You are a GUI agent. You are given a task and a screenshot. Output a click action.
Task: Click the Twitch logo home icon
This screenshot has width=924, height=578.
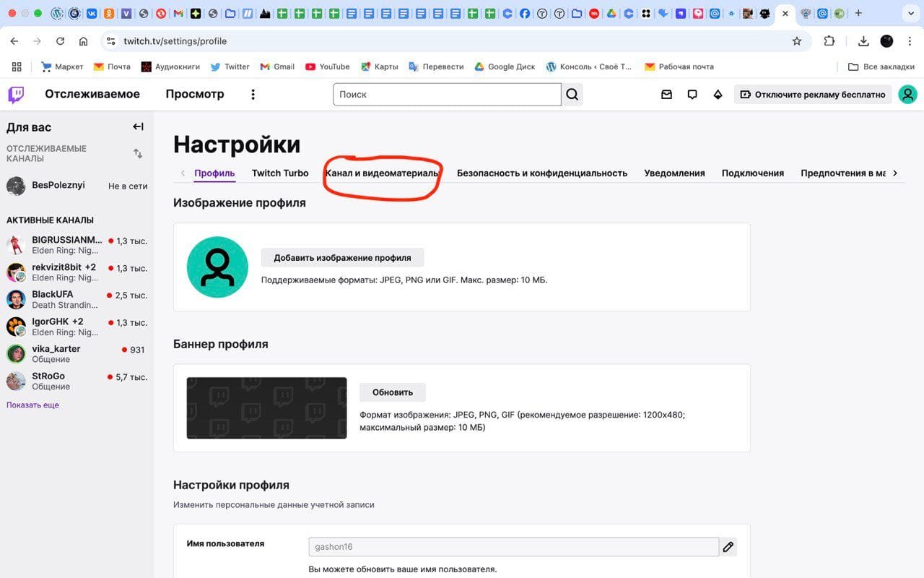(x=16, y=95)
